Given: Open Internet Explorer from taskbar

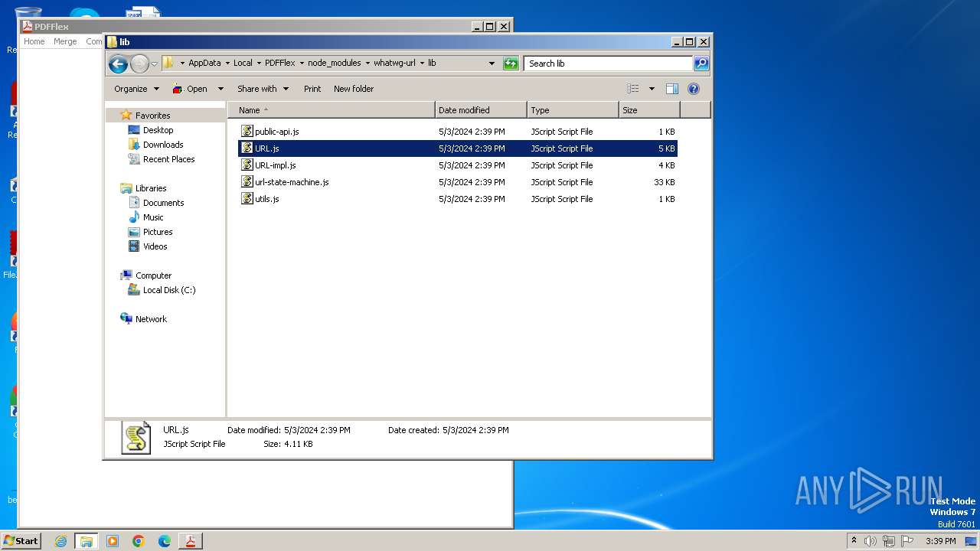Looking at the screenshot, I should pyautogui.click(x=60, y=541).
